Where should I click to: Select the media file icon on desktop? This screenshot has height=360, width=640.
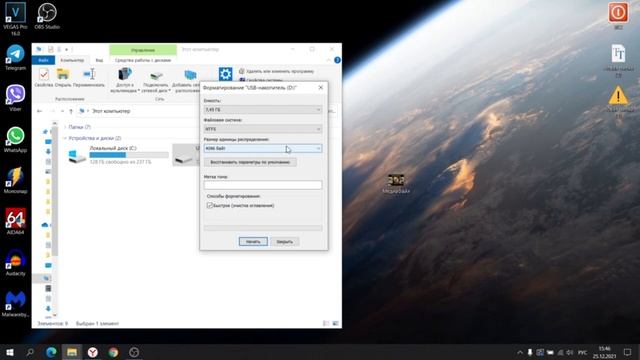click(x=396, y=183)
